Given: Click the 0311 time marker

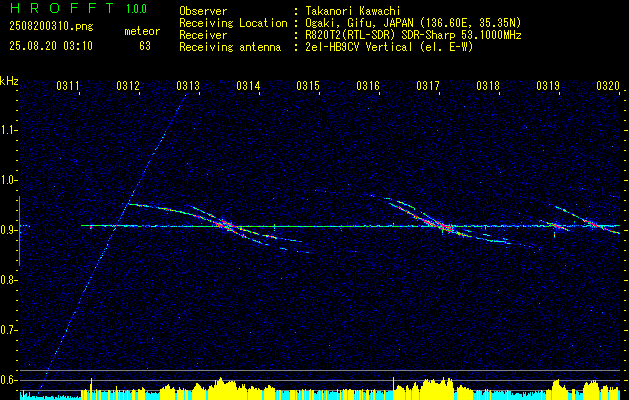Looking at the screenshot, I should click(x=68, y=86).
